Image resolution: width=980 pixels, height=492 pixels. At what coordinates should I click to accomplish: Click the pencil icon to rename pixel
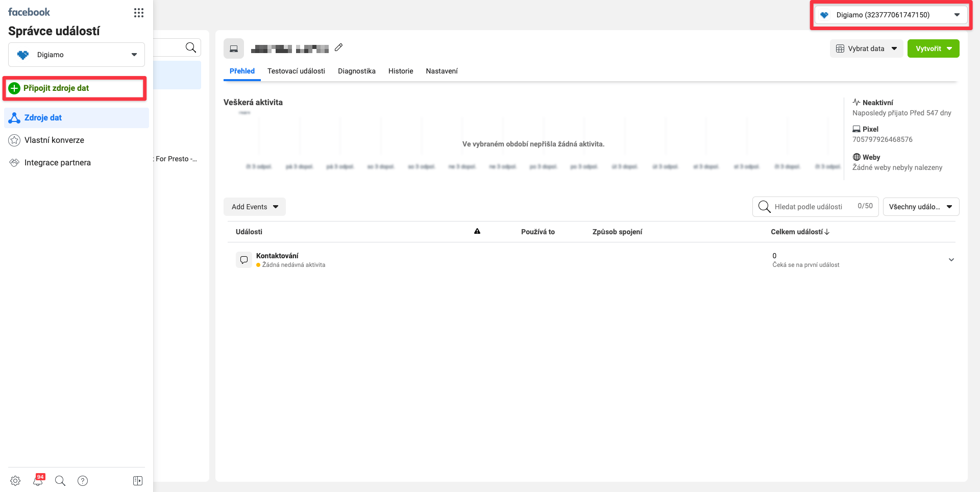[338, 47]
